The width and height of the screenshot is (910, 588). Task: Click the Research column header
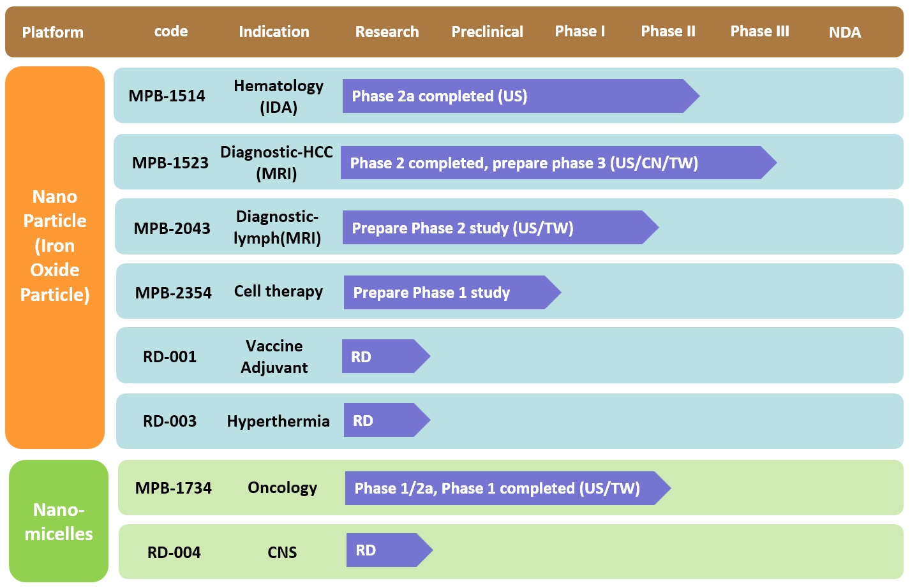(x=387, y=31)
